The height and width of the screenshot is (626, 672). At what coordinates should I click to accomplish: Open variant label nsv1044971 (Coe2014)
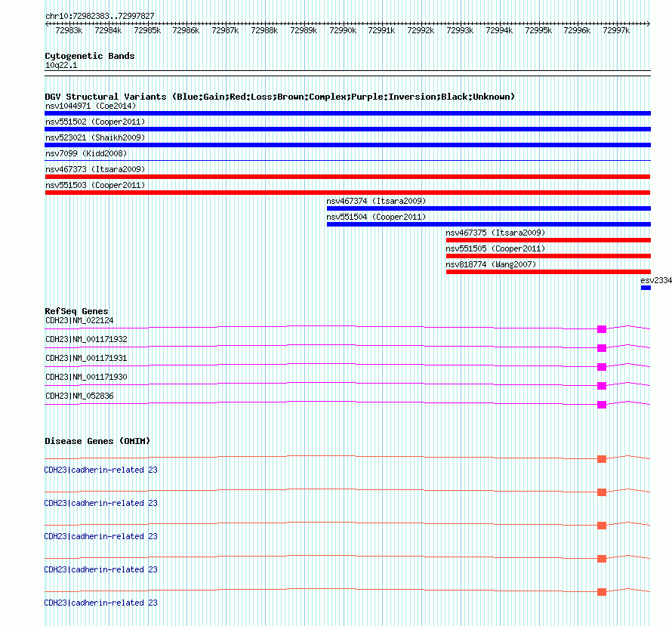(x=91, y=106)
